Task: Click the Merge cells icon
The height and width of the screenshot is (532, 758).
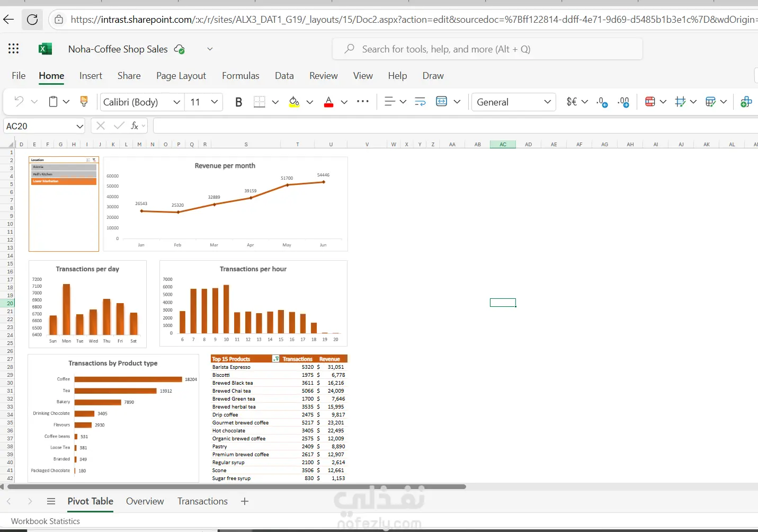Action: coord(441,101)
